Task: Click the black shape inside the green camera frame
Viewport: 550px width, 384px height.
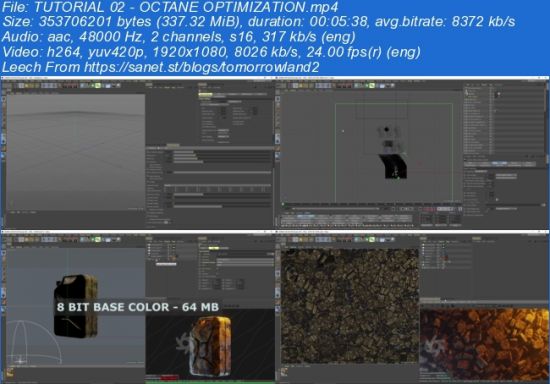Action: point(394,166)
